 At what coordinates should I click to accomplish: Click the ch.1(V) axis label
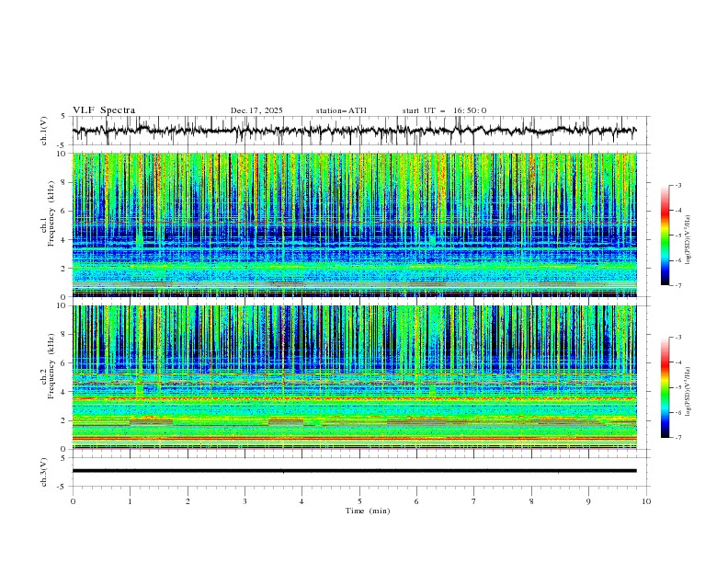(x=44, y=131)
